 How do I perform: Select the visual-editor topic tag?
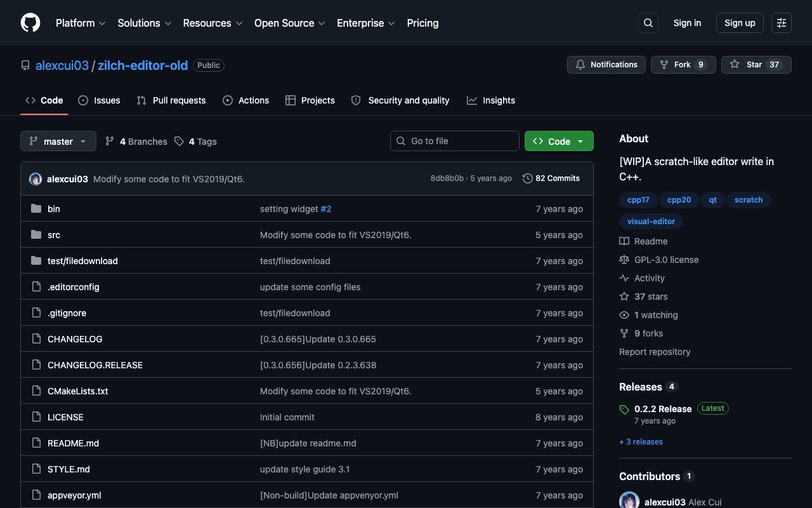point(651,222)
